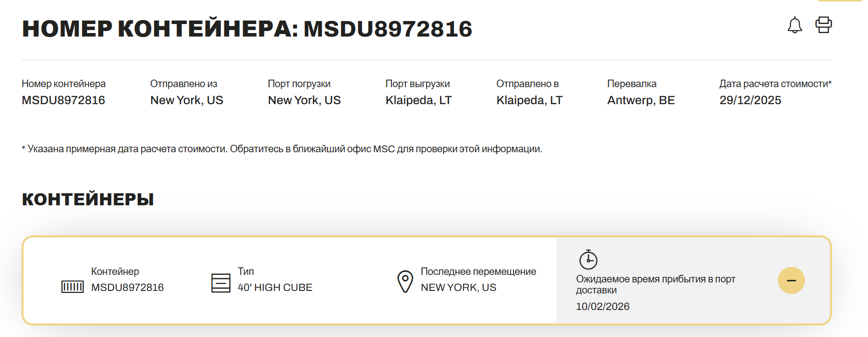Click the print icon
Image resolution: width=868 pixels, height=337 pixels.
[823, 25]
